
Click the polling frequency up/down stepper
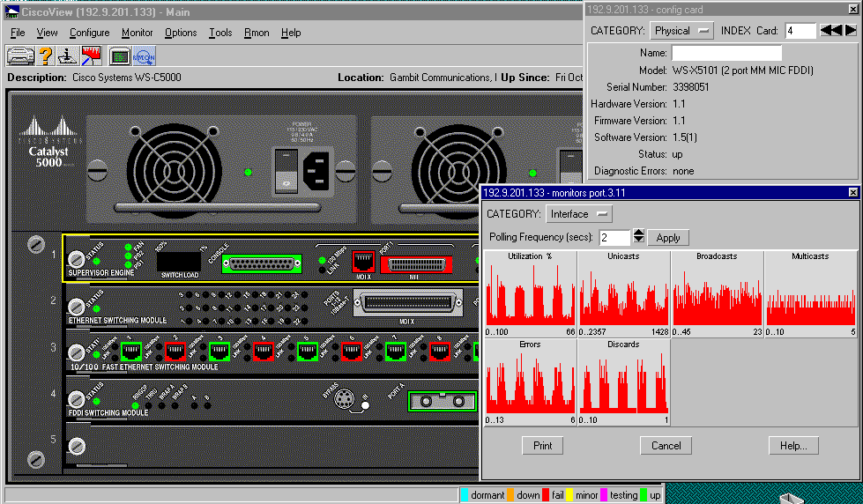point(638,235)
